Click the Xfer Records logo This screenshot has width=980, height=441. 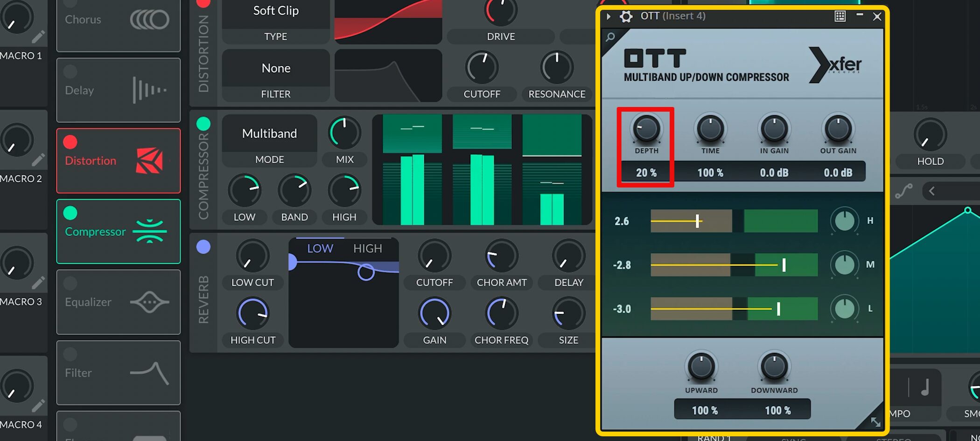point(835,65)
